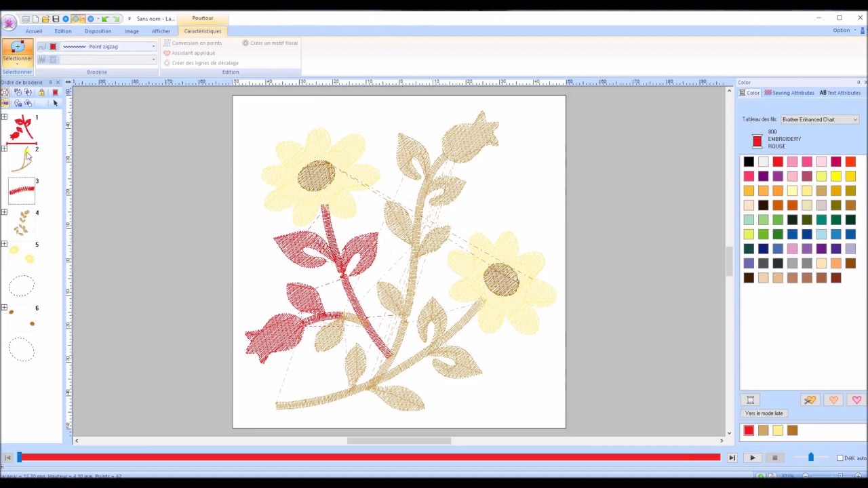
Task: Open the Point zigzag stitch dropdown
Action: click(x=153, y=47)
